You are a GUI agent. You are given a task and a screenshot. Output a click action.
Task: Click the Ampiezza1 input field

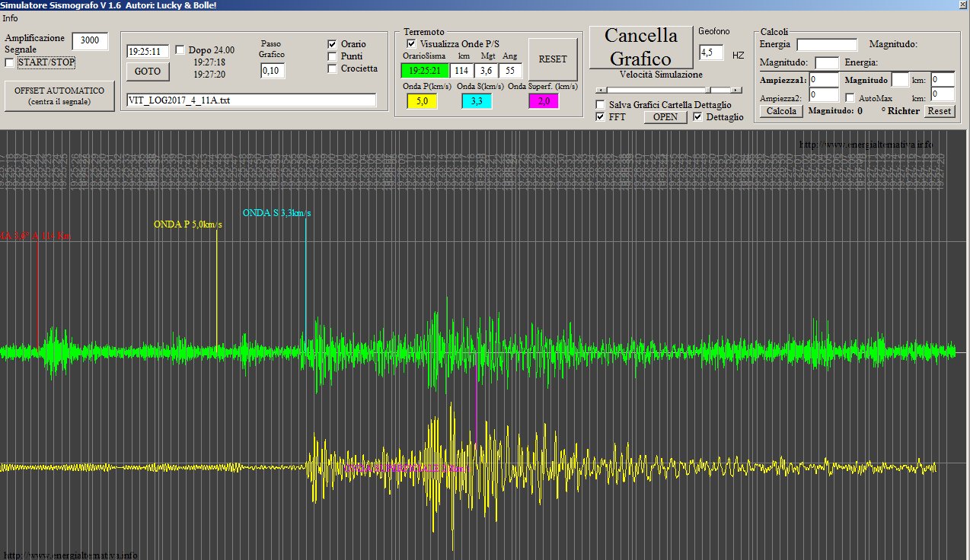pyautogui.click(x=824, y=80)
